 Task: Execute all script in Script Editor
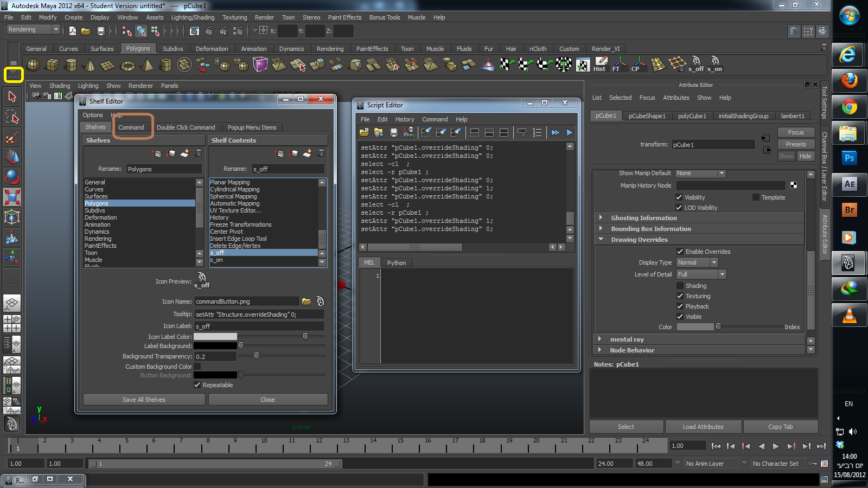(555, 132)
